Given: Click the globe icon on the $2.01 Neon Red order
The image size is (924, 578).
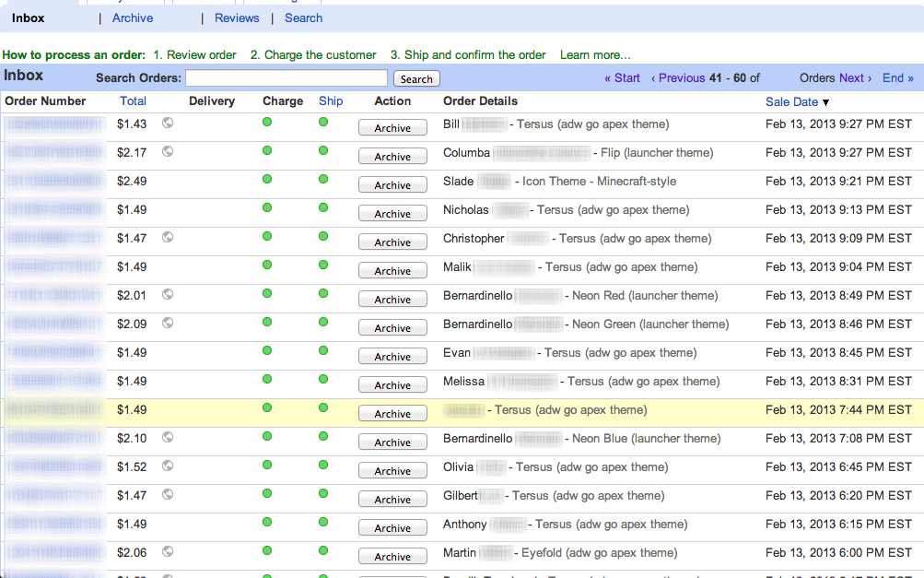Looking at the screenshot, I should (x=168, y=294).
